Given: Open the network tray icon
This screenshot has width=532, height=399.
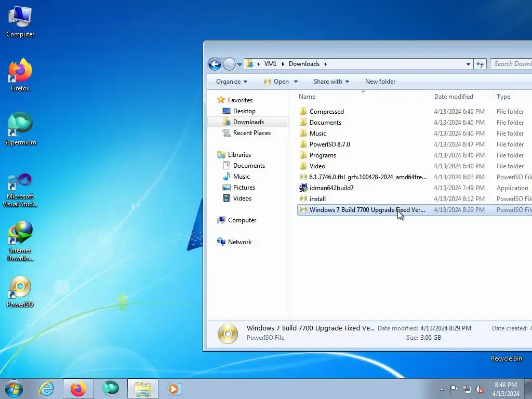Looking at the screenshot, I should tap(467, 389).
